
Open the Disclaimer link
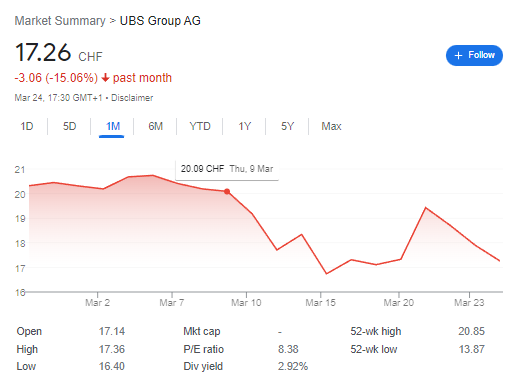coord(132,98)
